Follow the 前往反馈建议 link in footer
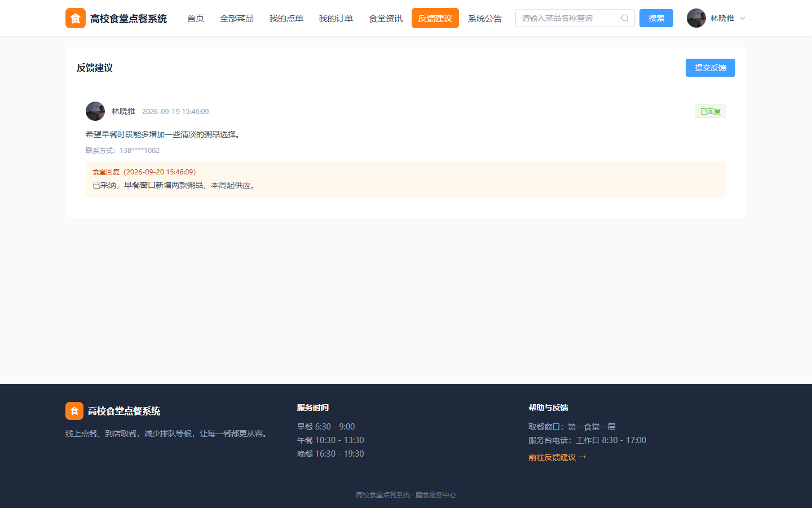Screen dimensions: 812x508 click(557, 457)
